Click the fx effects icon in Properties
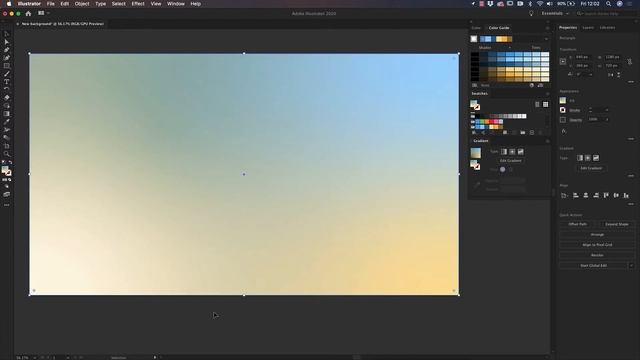 [564, 131]
